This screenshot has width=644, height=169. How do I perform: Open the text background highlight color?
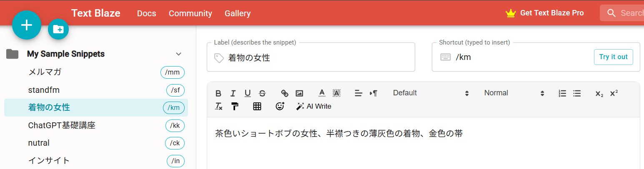point(336,93)
